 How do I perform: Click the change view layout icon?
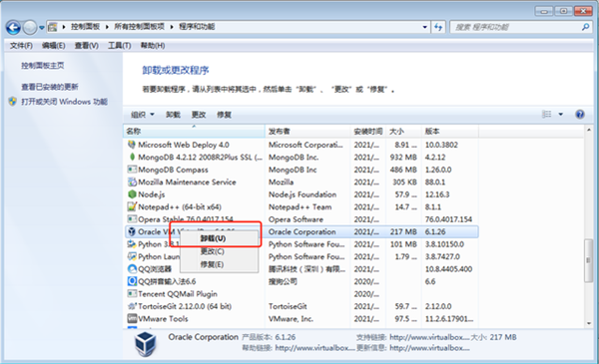point(547,114)
